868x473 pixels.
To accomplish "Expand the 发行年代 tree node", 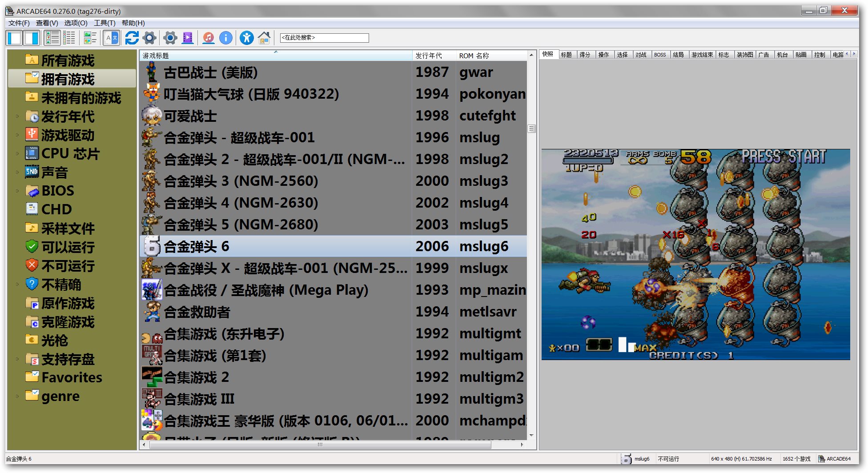I will 17,116.
